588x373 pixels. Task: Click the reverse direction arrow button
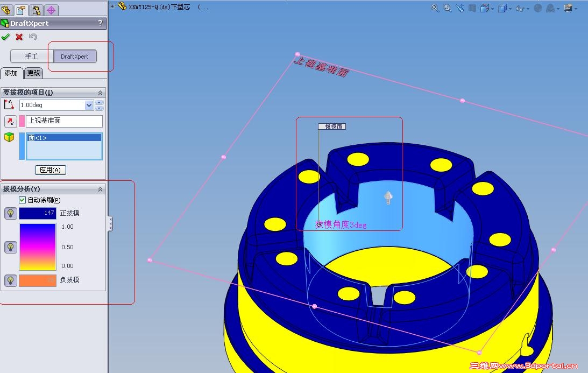tap(11, 121)
